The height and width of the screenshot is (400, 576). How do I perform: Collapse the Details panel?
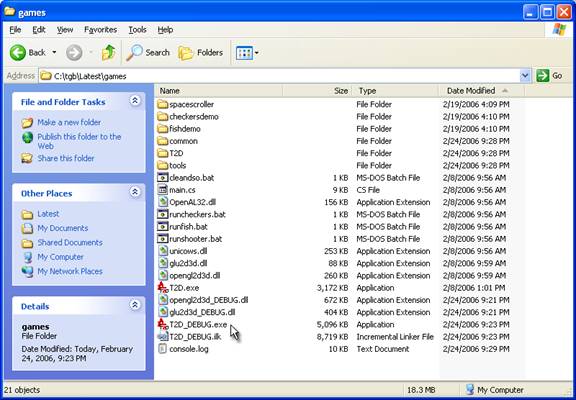point(135,304)
